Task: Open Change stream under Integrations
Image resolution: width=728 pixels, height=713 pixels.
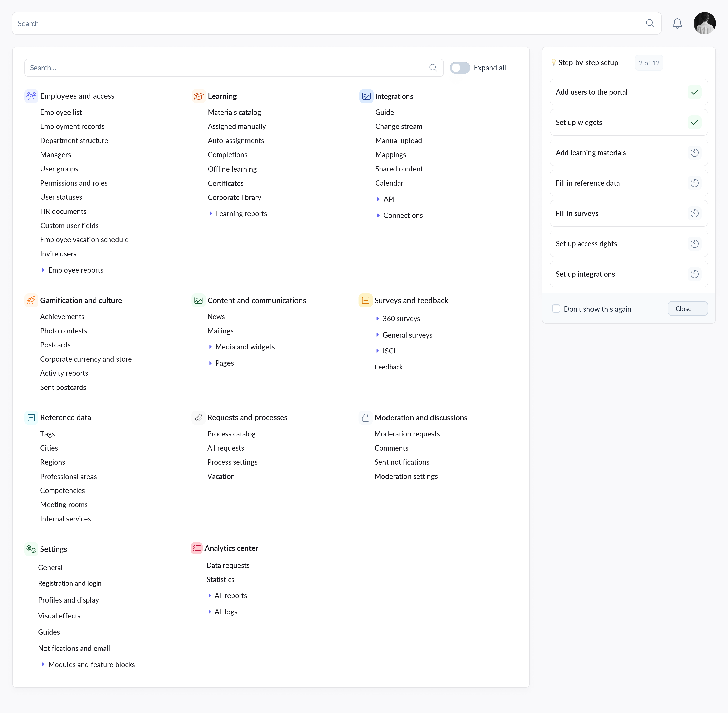Action: (399, 127)
